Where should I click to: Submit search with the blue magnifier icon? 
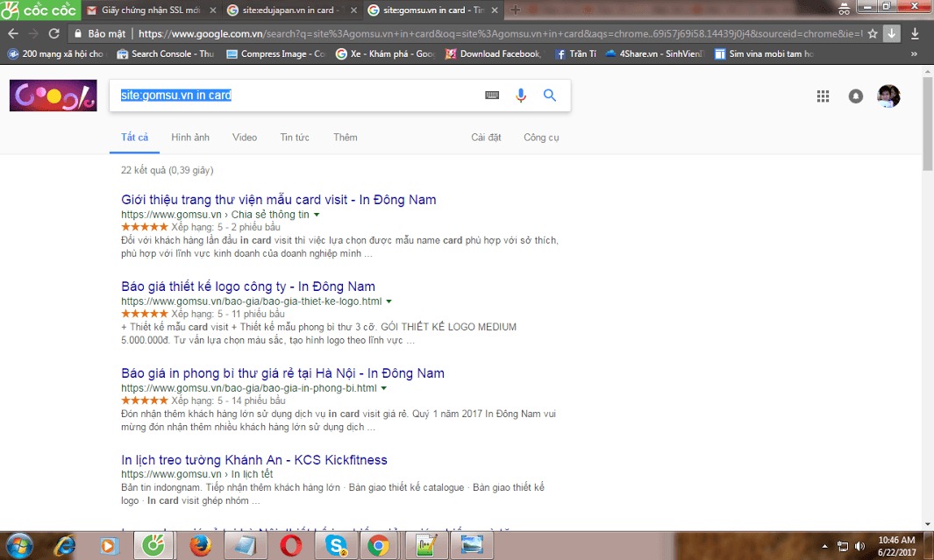[550, 96]
